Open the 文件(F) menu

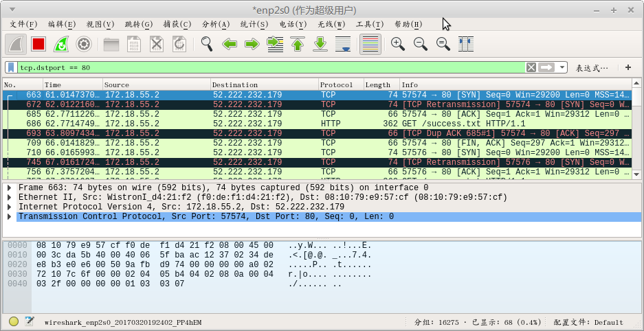tap(23, 24)
